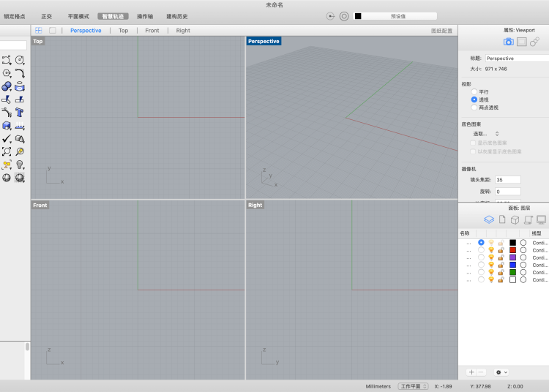Click the four-viewport layout icon

point(39,31)
